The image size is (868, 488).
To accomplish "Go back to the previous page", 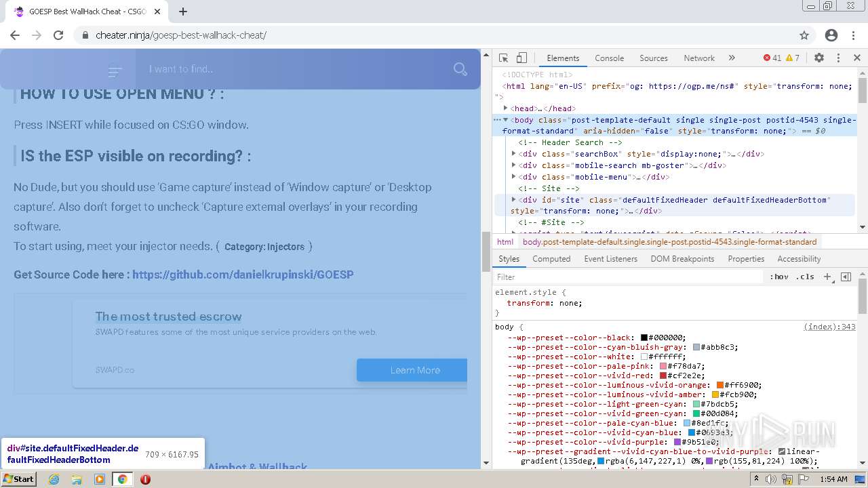I will (x=15, y=35).
